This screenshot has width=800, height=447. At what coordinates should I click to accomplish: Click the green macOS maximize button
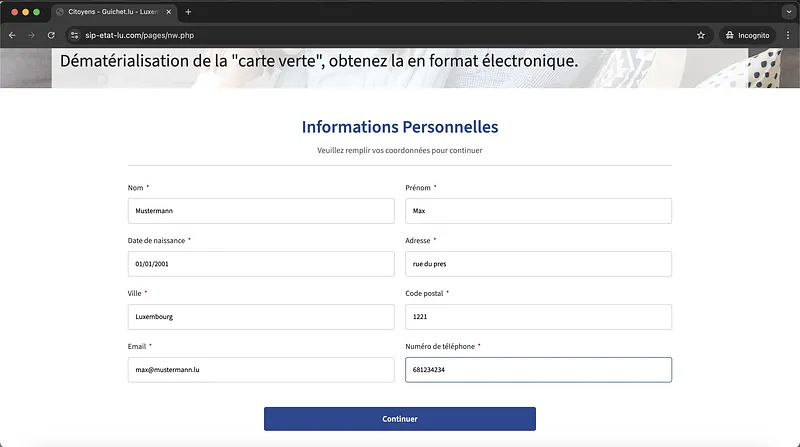click(36, 12)
